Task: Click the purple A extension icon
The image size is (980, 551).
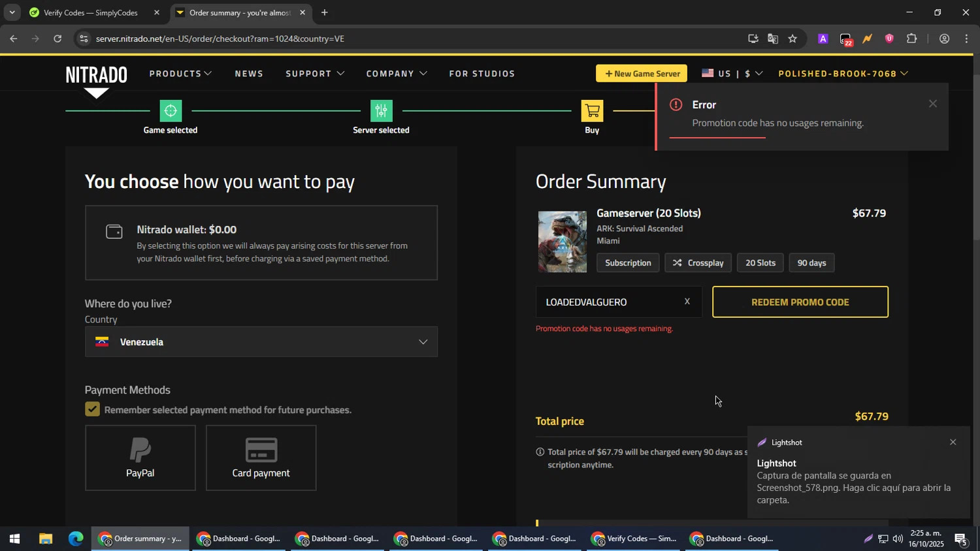Action: pos(823,39)
